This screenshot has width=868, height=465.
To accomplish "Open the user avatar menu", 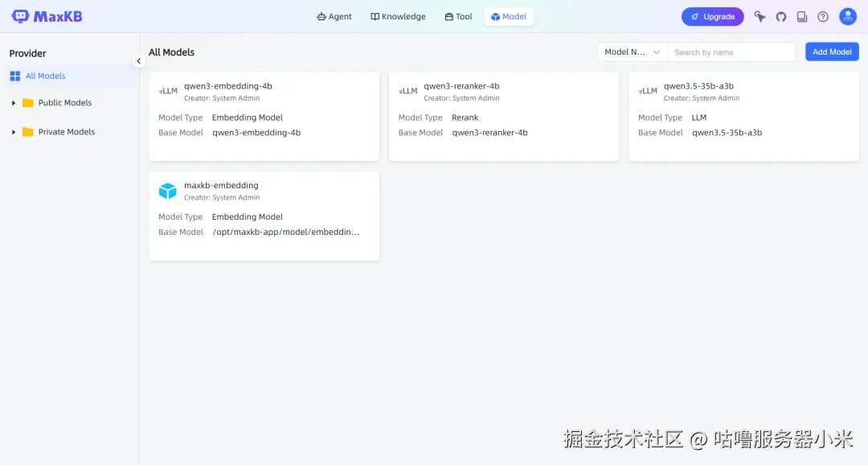I will point(848,17).
